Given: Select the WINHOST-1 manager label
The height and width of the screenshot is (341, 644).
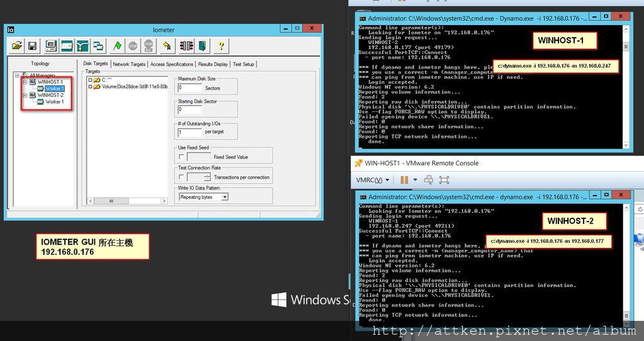Looking at the screenshot, I should coord(50,82).
